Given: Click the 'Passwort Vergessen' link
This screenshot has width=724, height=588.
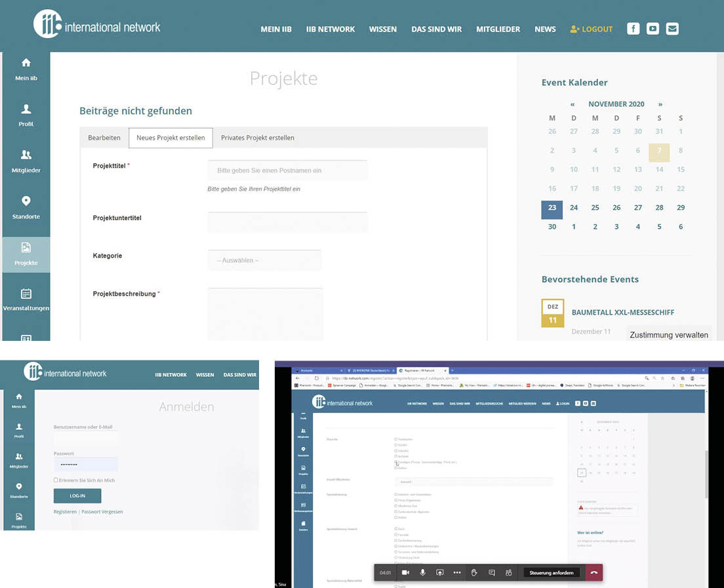Looking at the screenshot, I should tap(102, 511).
